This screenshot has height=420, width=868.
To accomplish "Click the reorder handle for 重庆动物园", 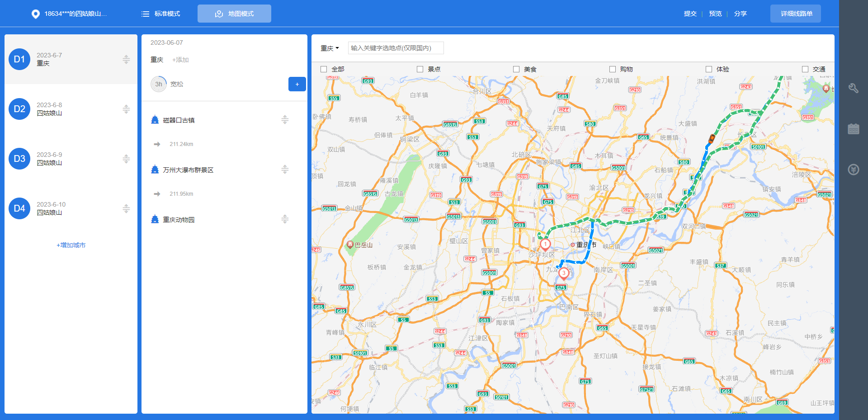I will click(285, 219).
